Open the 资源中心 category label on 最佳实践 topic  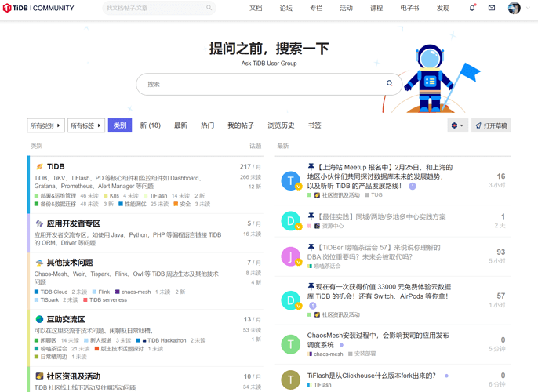coord(333,226)
